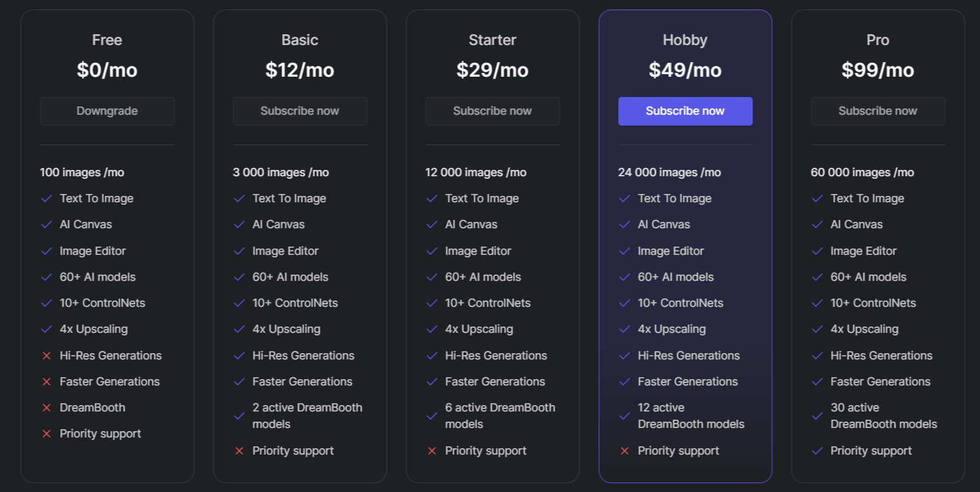
Task: Click the checkmark beside Text To Image on Free plan
Action: (46, 198)
